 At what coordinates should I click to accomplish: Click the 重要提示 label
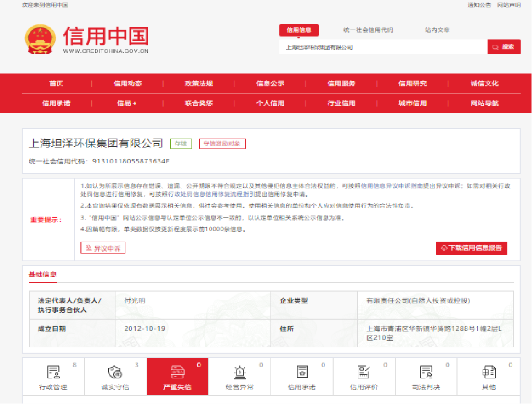(x=46, y=220)
